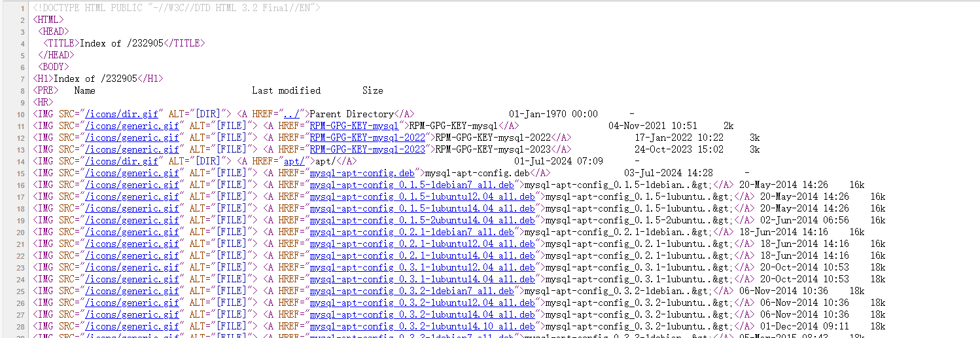Click line number 4 in the gutter
Image resolution: width=980 pixels, height=338 pixels.
(x=23, y=43)
